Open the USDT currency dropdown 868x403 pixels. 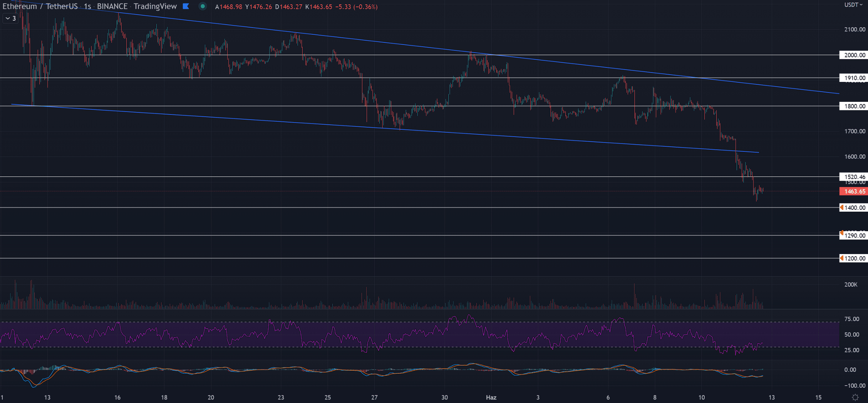tap(853, 5)
